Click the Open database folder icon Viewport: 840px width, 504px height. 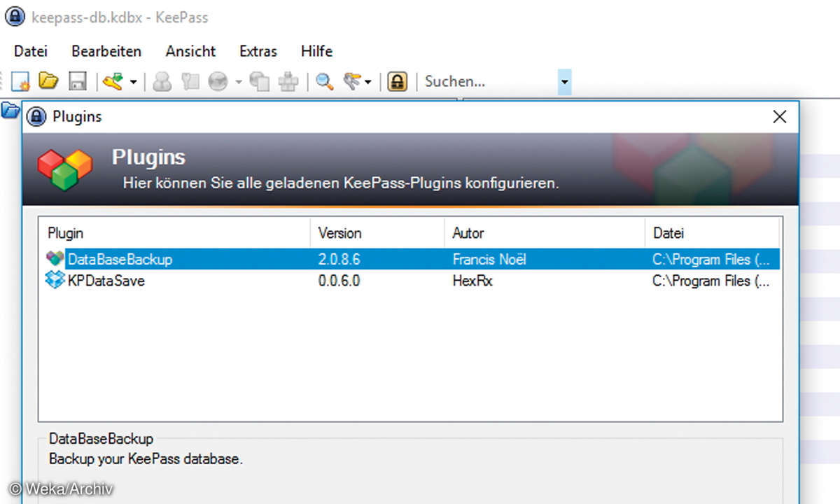(48, 80)
